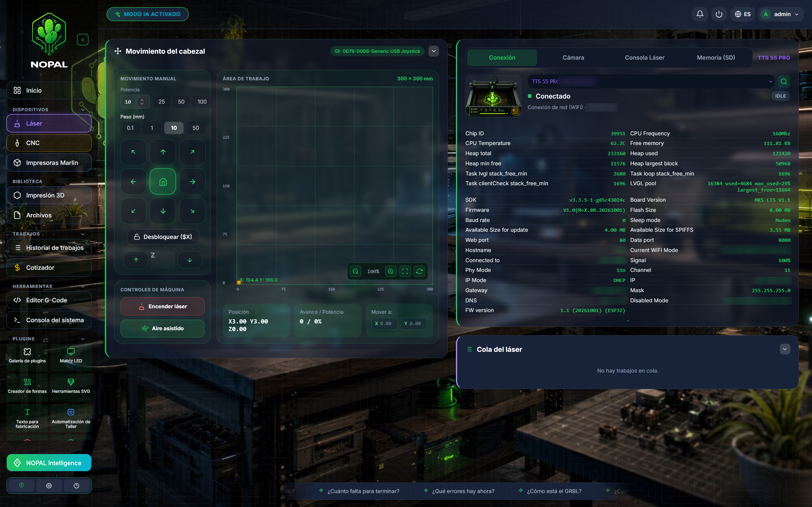Fit work area to screen icon
The image size is (812, 507).
tap(405, 271)
